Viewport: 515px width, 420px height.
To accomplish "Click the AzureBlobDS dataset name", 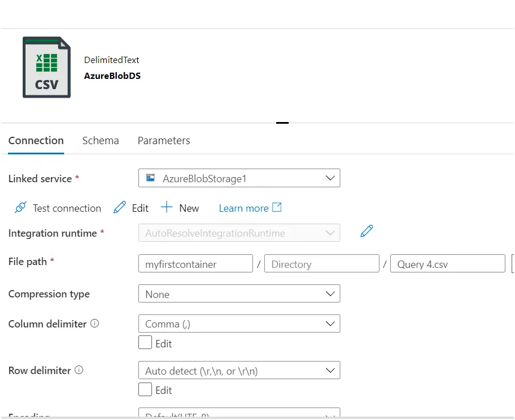I will coord(112,76).
